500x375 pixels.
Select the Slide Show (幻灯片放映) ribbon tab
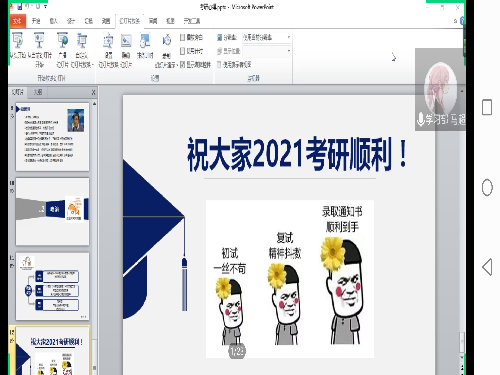pos(129,21)
